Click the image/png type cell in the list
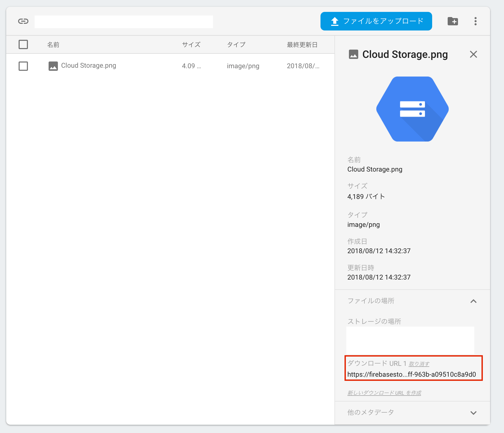Viewport: 504px width, 433px height. [x=243, y=66]
